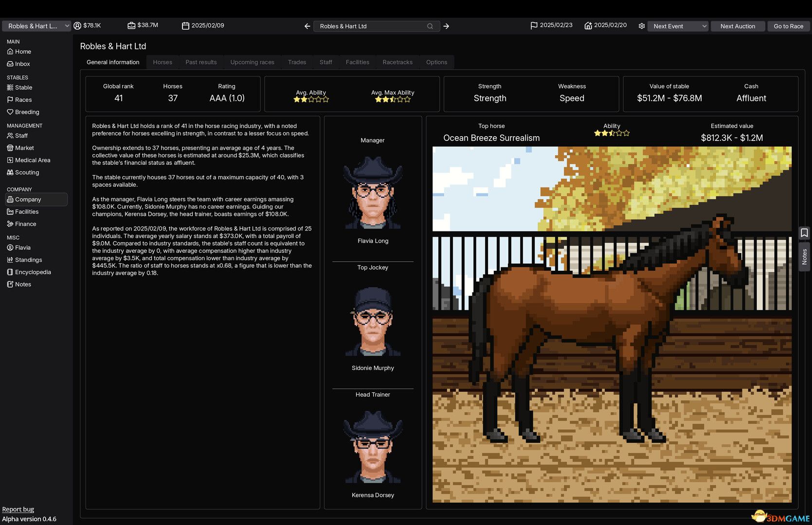Open the Finance section
This screenshot has width=812, height=525.
26,224
